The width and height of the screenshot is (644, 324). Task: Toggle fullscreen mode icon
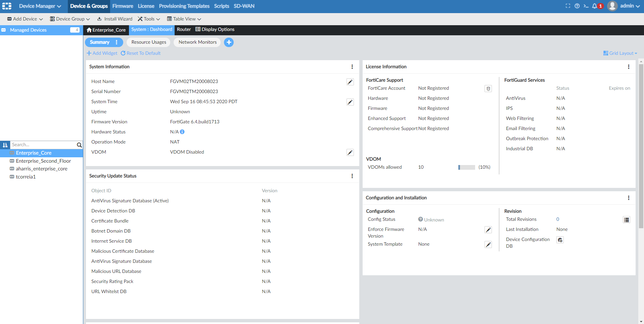(568, 6)
